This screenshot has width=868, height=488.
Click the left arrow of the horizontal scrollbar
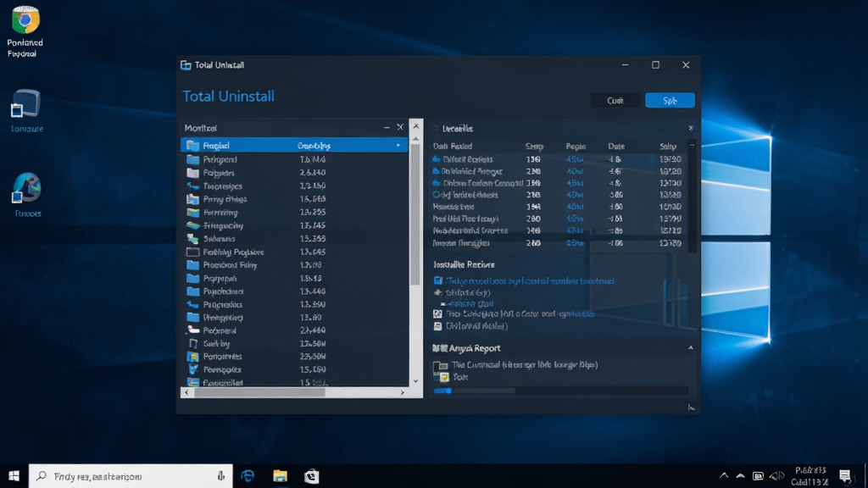(186, 392)
